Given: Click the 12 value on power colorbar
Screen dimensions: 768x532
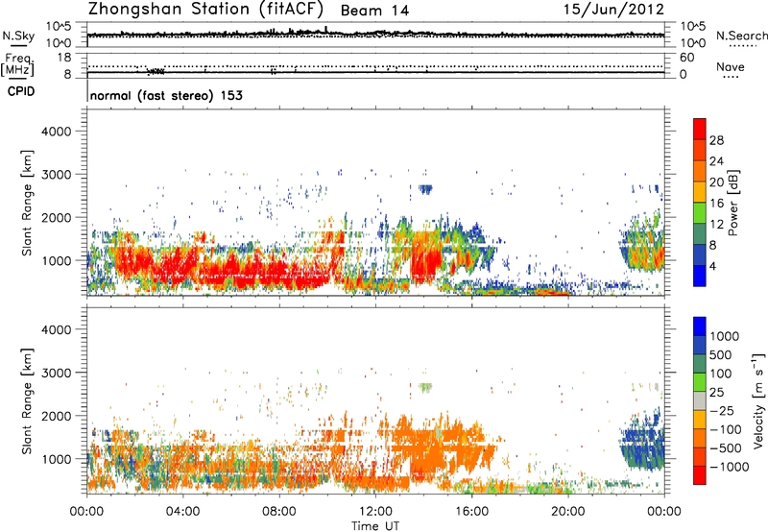Looking at the screenshot, I should (716, 225).
